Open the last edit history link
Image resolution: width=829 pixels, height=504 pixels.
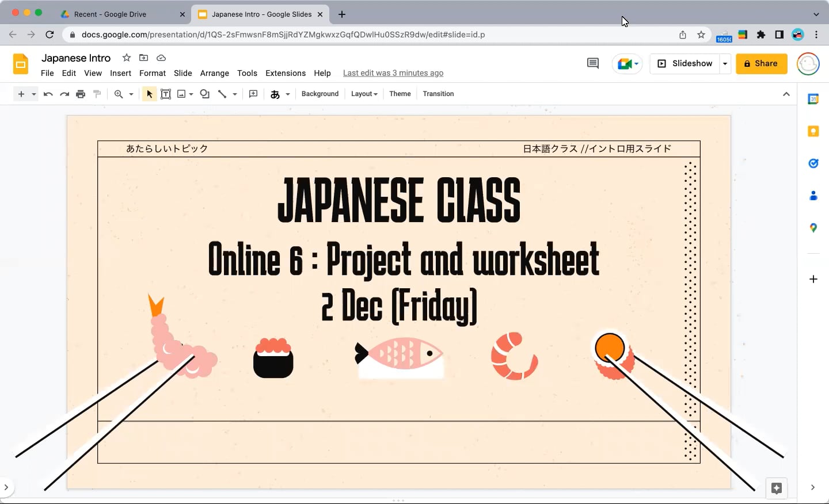pos(393,73)
